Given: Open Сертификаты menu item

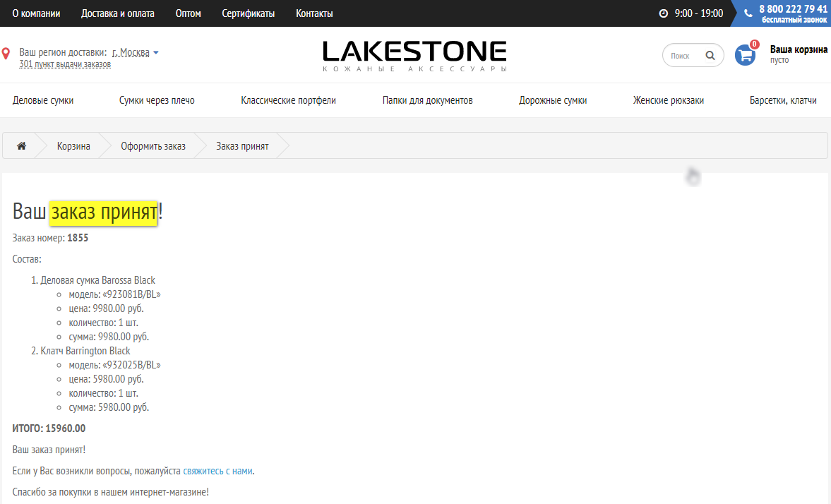Looking at the screenshot, I should tap(248, 13).
